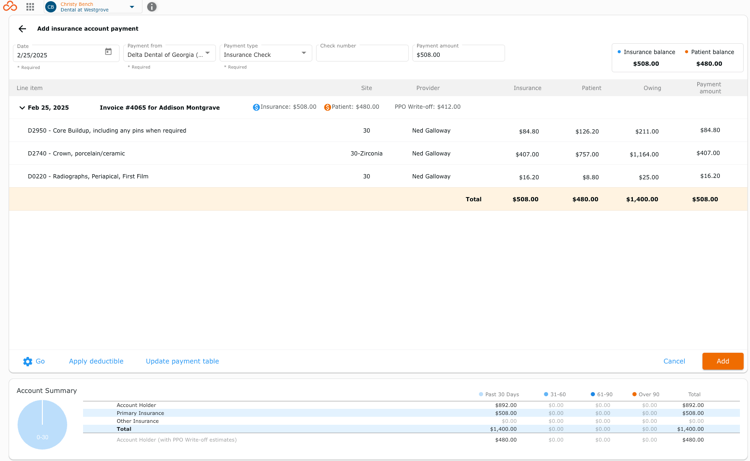Click the Account Summary heading
The image size is (750, 461).
click(47, 391)
